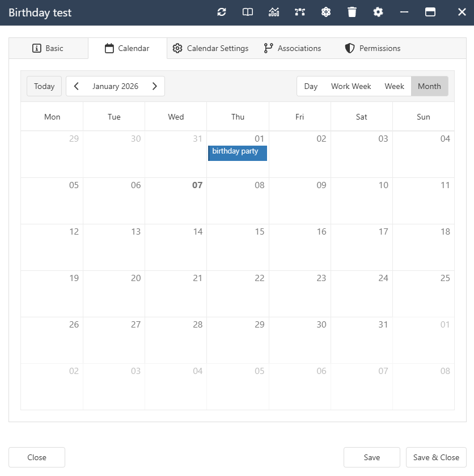Viewport: 474px width, 476px height.
Task: Switch to Day view
Action: tap(311, 86)
